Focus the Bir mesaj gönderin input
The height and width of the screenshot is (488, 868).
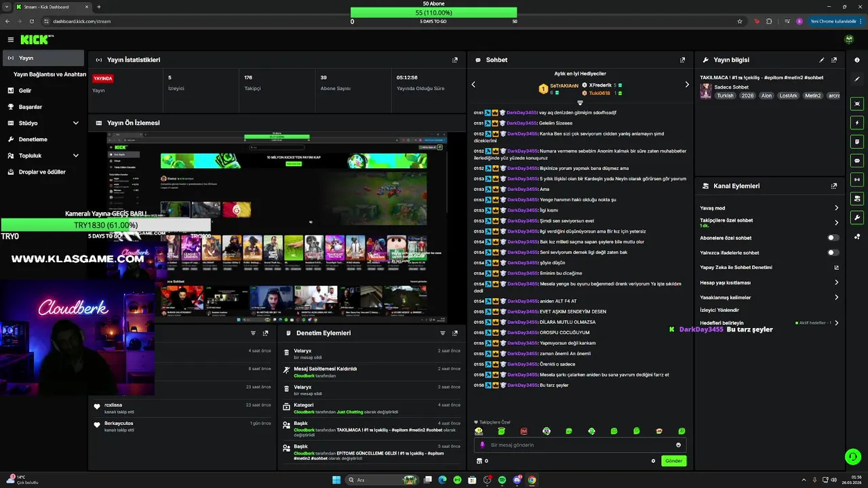pyautogui.click(x=580, y=445)
